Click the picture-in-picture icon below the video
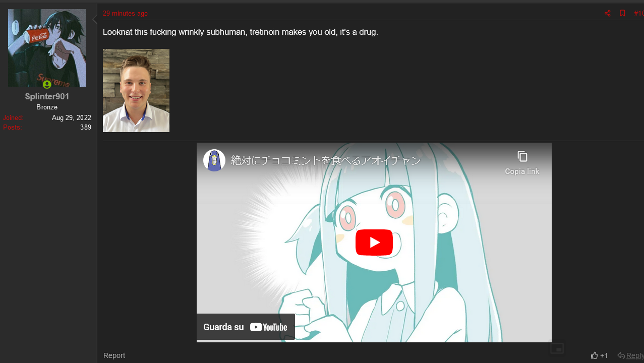 click(x=556, y=348)
